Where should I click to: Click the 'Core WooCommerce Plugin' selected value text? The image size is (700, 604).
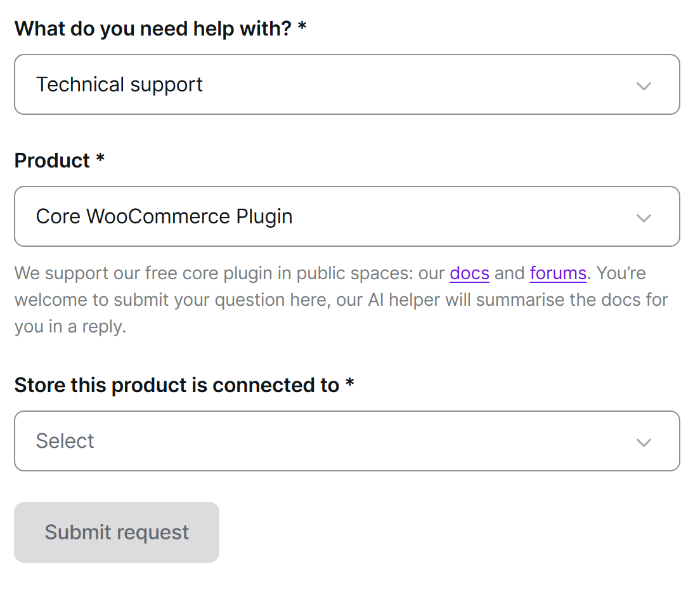[x=164, y=216]
